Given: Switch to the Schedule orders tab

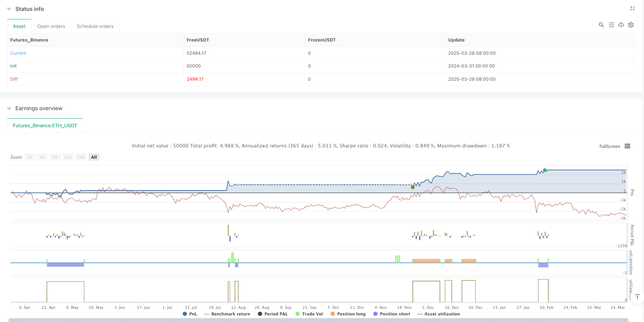Looking at the screenshot, I should pos(95,26).
